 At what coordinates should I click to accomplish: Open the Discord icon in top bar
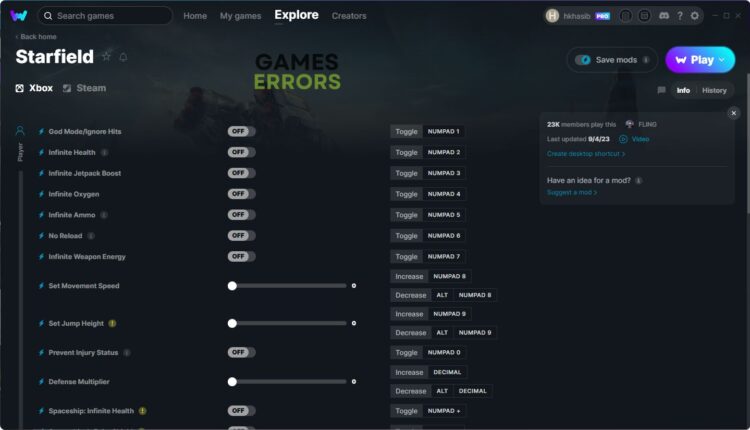click(x=664, y=16)
